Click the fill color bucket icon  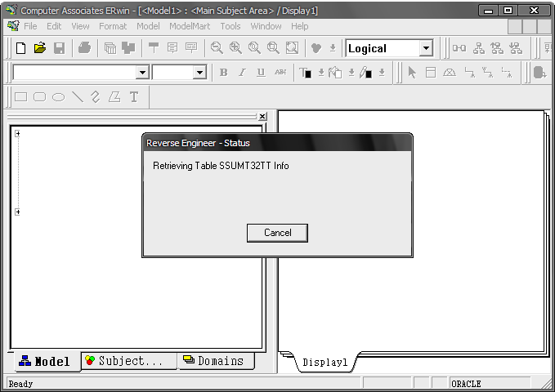(335, 73)
